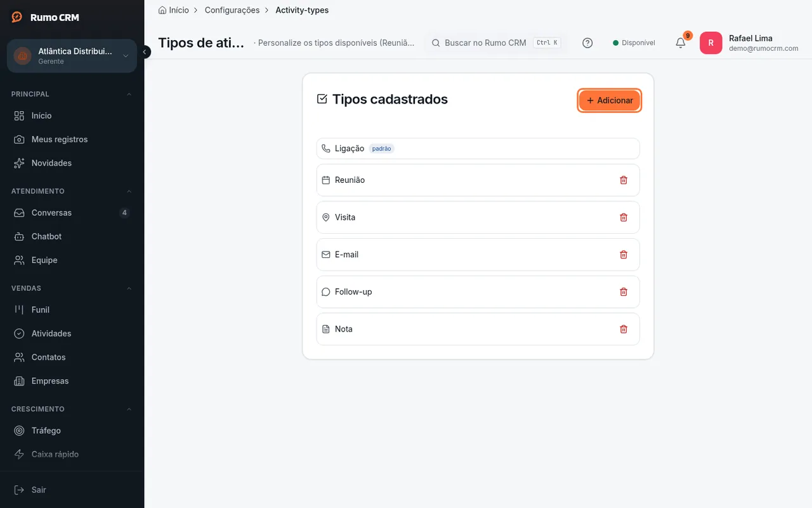Change the Disponível availability status
Screen dimensions: 812x508
(x=634, y=43)
